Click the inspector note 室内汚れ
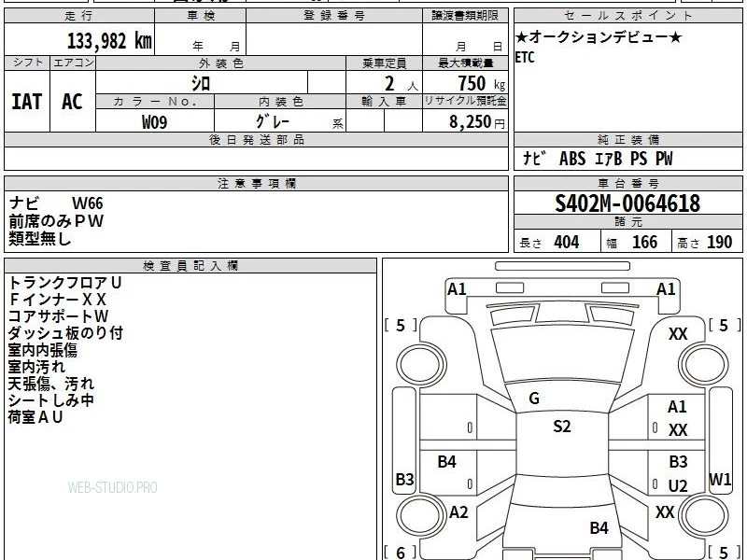The image size is (747, 560). coord(36,367)
